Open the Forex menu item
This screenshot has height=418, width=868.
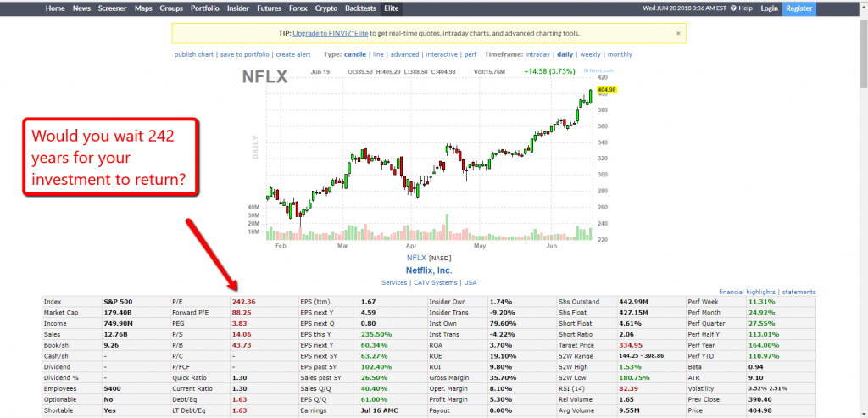[x=298, y=8]
